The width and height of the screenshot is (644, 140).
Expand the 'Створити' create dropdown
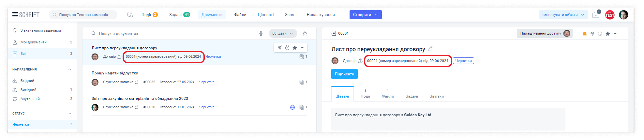376,15
